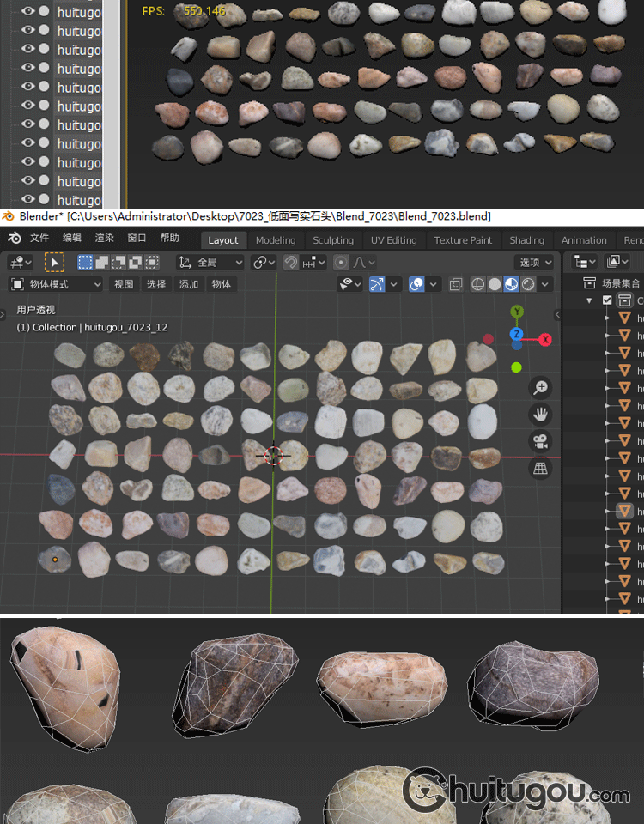Toggle the topmost eye visibility icon
This screenshot has width=644, height=824.
pyautogui.click(x=28, y=11)
